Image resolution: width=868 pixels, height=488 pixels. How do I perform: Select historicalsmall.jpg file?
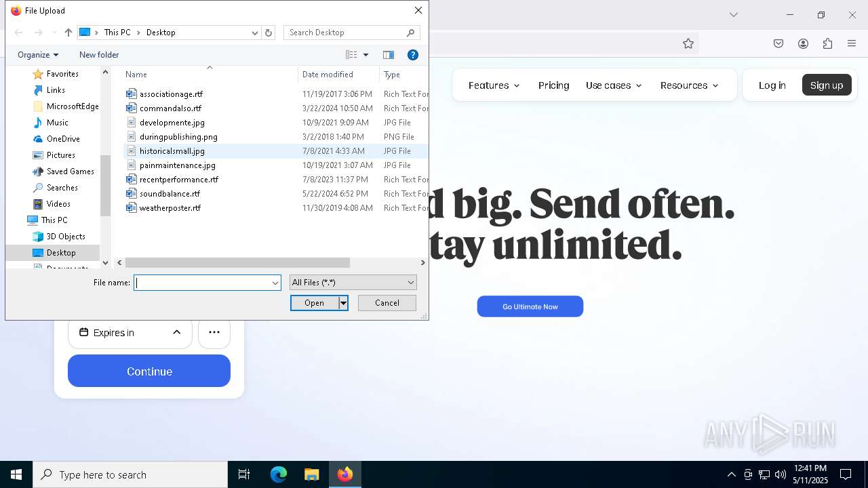(172, 151)
